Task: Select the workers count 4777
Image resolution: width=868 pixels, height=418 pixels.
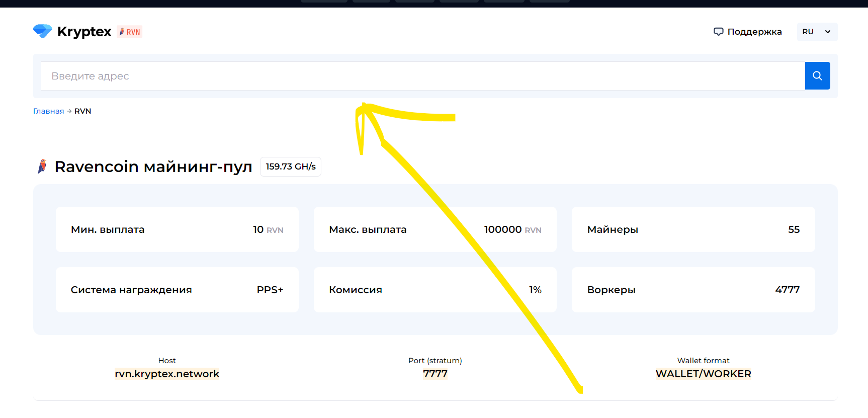Action: point(788,290)
